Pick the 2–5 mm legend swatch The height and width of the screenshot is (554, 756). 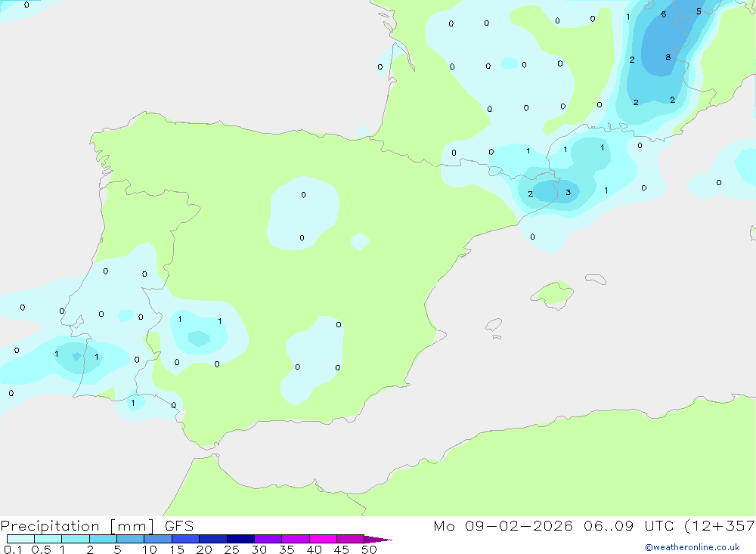click(x=103, y=539)
